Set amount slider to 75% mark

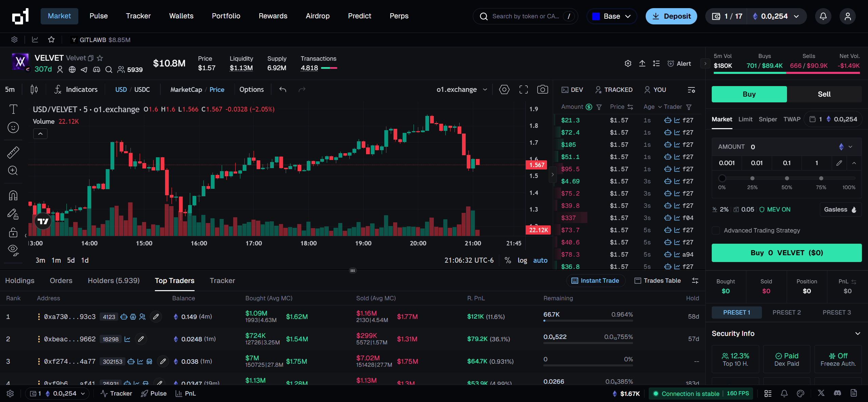coord(821,178)
